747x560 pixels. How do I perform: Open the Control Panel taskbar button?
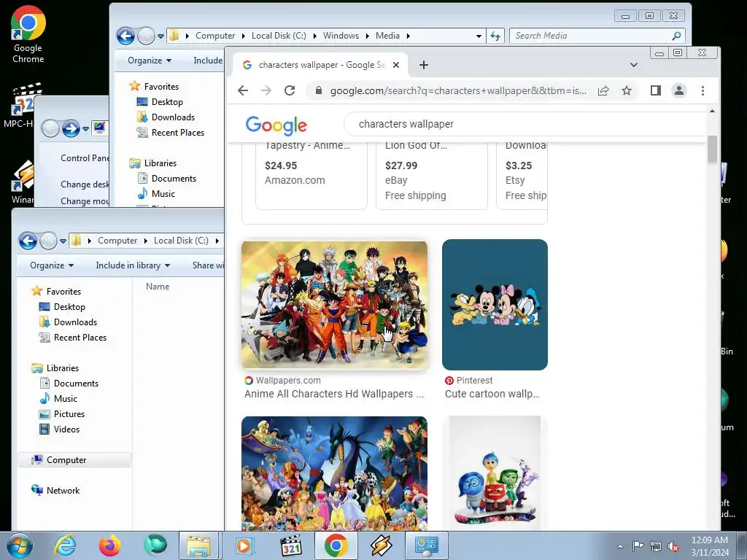[426, 545]
